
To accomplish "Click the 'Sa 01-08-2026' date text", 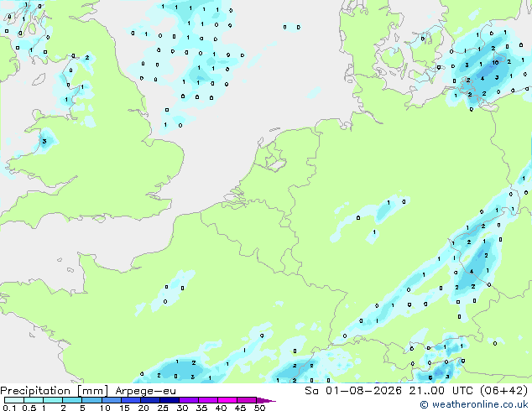I will 353,390.
